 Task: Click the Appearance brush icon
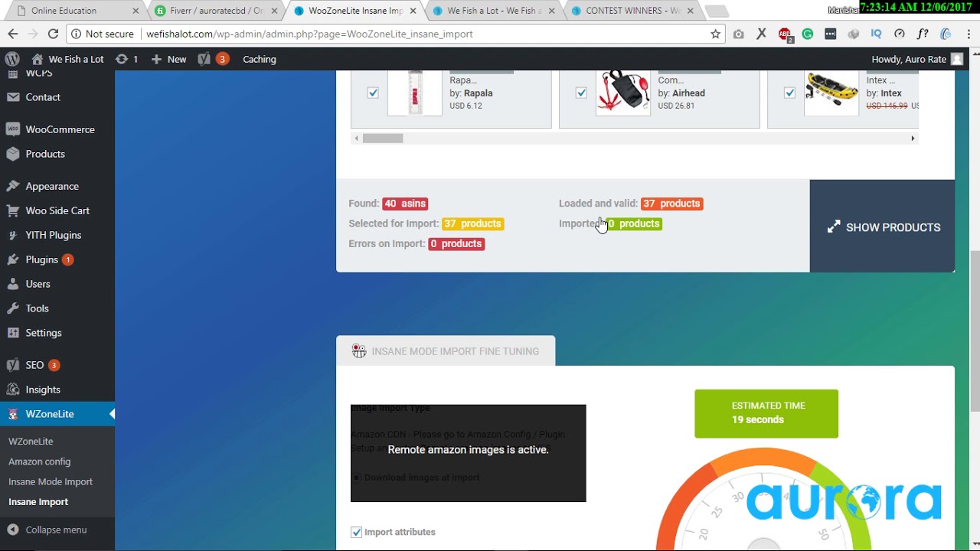(x=13, y=186)
